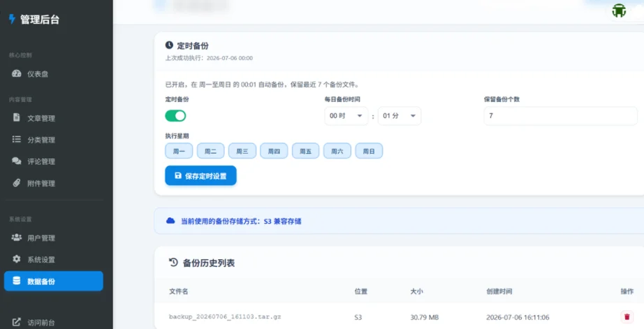Deselect 周日 in weekday selection
This screenshot has height=329, width=644.
pos(369,151)
